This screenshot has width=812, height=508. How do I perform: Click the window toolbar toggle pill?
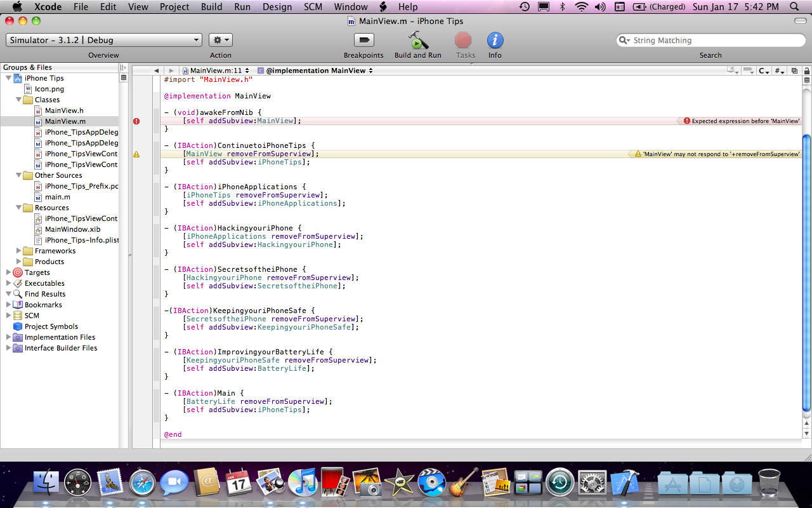pyautogui.click(x=801, y=21)
